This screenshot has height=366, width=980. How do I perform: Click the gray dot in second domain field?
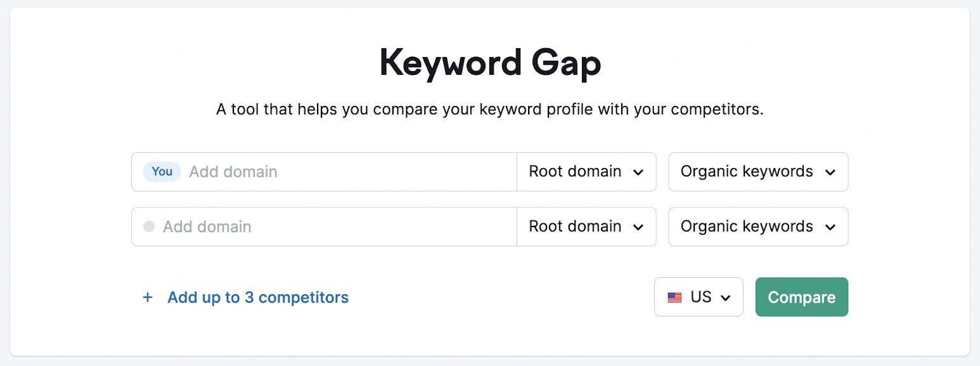(149, 226)
